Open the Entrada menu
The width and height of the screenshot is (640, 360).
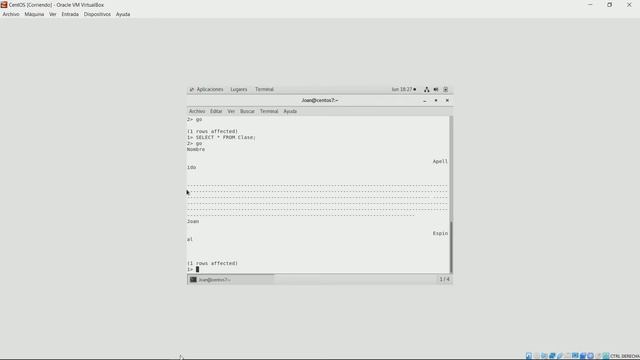[x=70, y=14]
